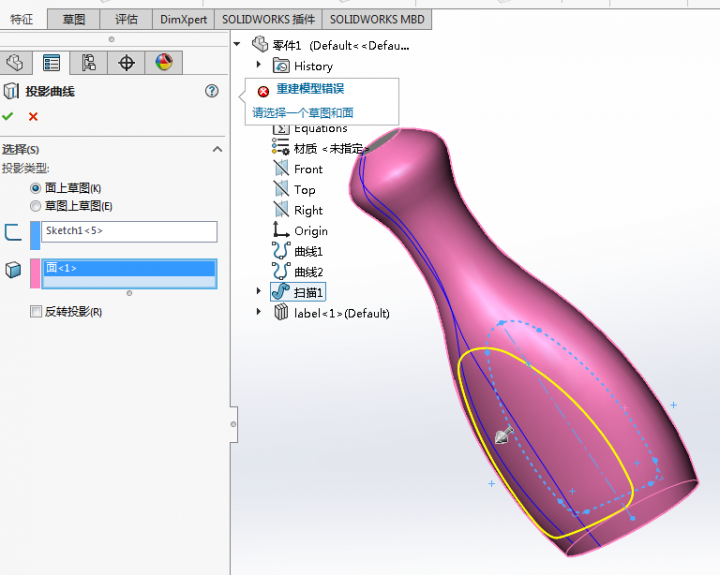Expand the History folder node
Viewport: 720px width, 575px height.
pos(259,65)
